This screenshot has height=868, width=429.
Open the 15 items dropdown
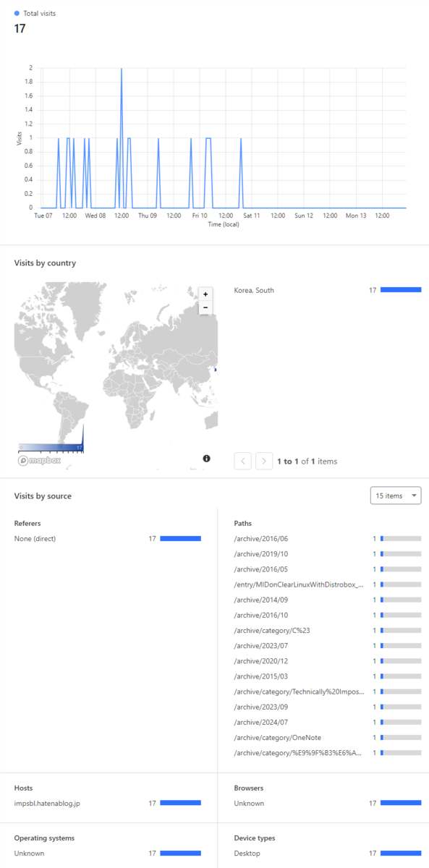pyautogui.click(x=395, y=495)
